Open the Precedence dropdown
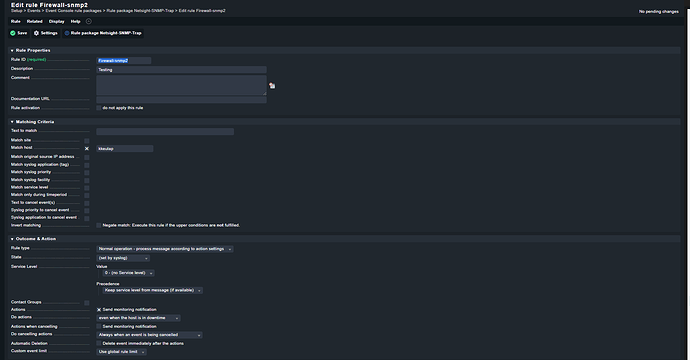Viewport: 690px width, 360px height. [x=153, y=290]
